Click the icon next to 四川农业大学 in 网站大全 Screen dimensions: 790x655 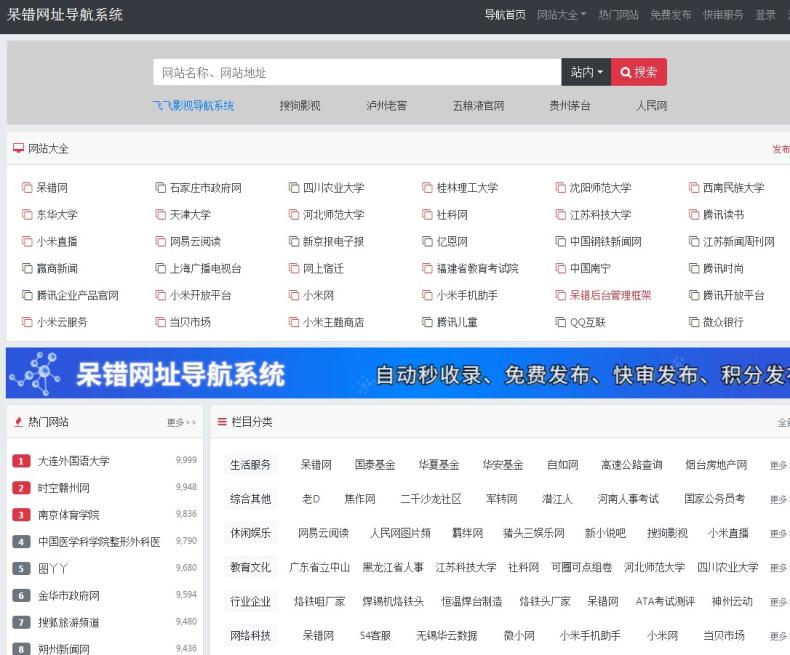pos(294,188)
